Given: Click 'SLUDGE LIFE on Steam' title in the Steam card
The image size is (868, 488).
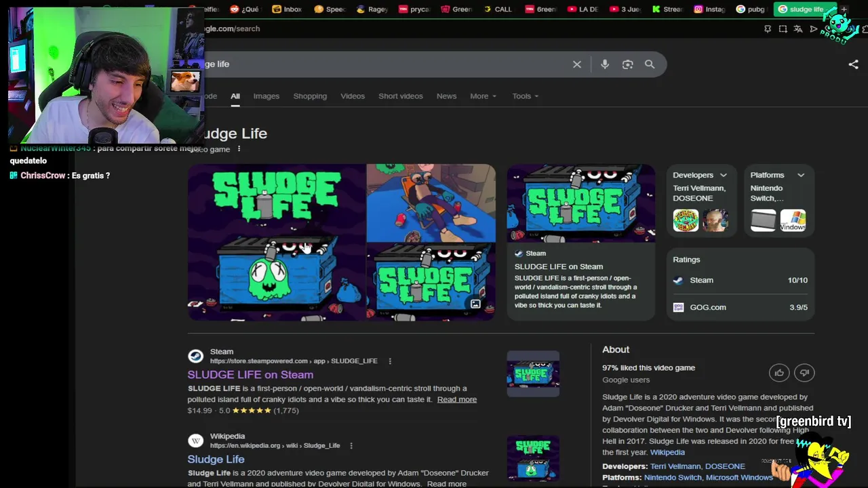Looking at the screenshot, I should tap(559, 266).
